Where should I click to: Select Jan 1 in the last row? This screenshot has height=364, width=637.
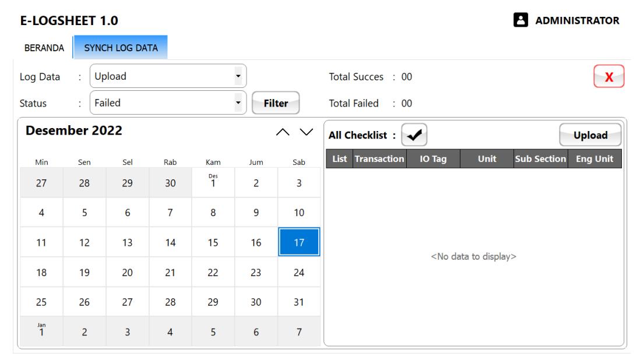(41, 331)
